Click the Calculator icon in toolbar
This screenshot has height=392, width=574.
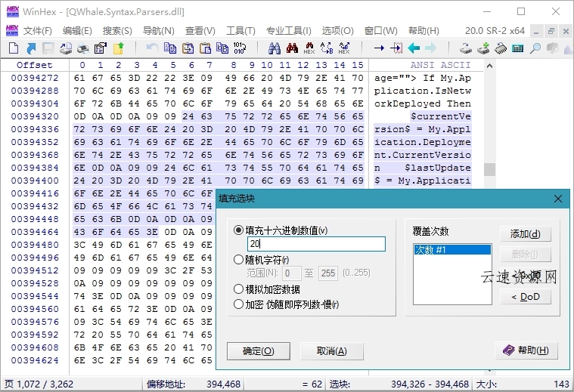coord(517,48)
